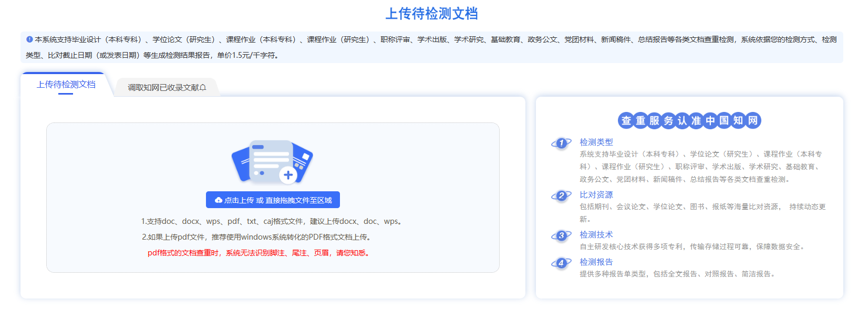The width and height of the screenshot is (868, 319).
Task: Click the dashed upload drop zone area
Action: pyautogui.click(x=273, y=198)
